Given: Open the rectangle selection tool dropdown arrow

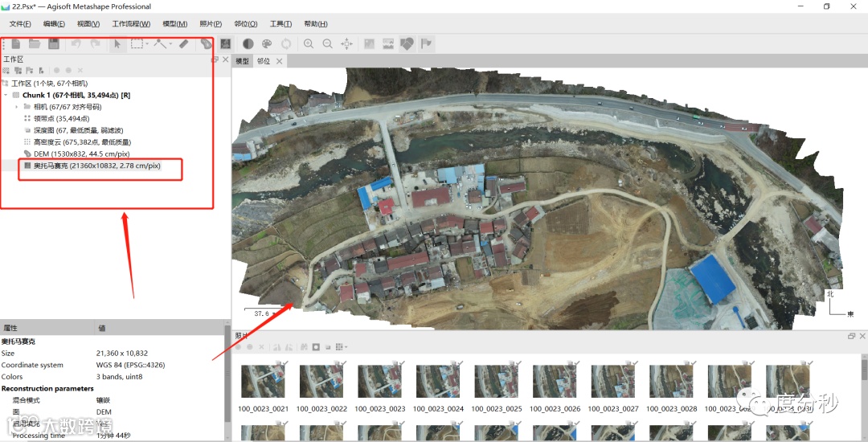Looking at the screenshot, I should [147, 43].
